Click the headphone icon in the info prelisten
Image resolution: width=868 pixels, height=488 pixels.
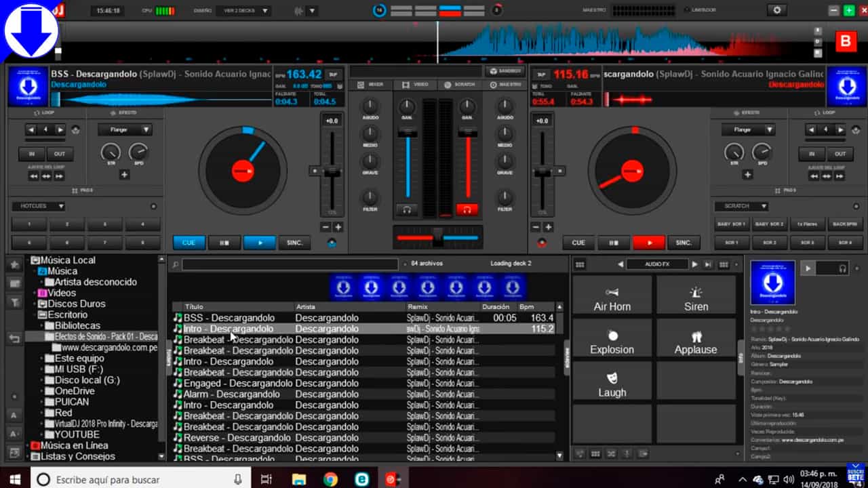[843, 268]
